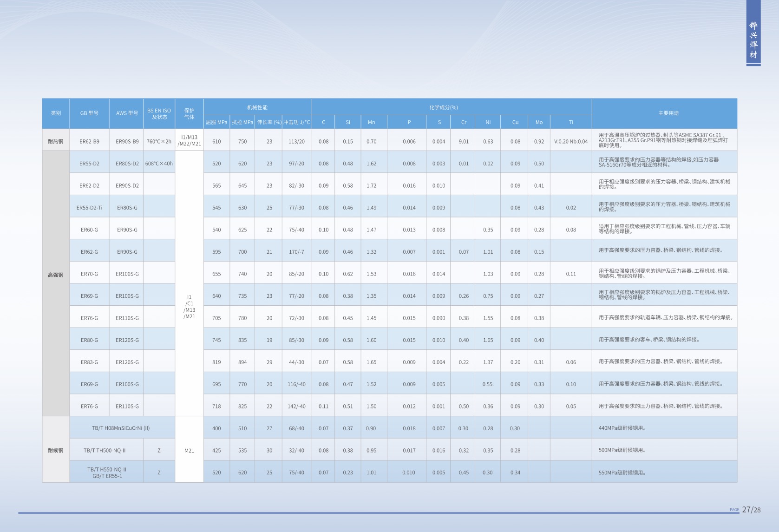Viewport: 779px width, 532px height.
Task: Click the 耐热钢 category cell
Action: click(x=56, y=142)
